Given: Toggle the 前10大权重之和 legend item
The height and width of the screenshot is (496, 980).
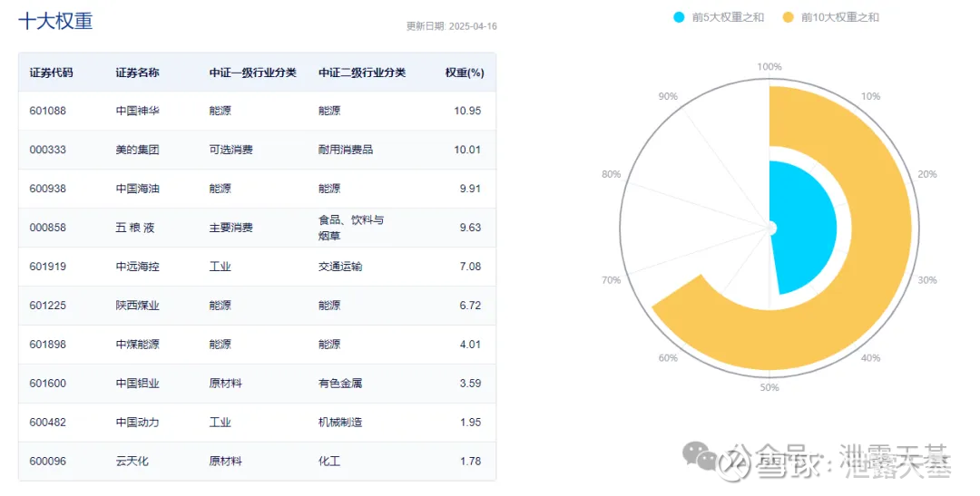Looking at the screenshot, I should 831,17.
